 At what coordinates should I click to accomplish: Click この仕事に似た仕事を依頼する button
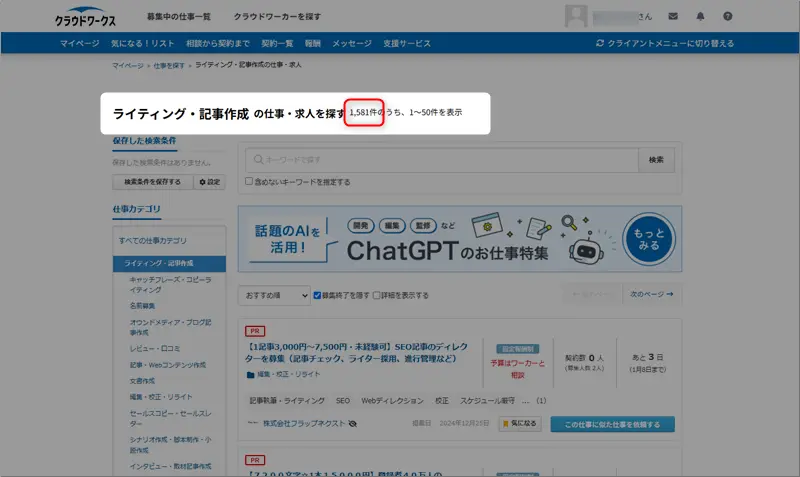coord(612,424)
